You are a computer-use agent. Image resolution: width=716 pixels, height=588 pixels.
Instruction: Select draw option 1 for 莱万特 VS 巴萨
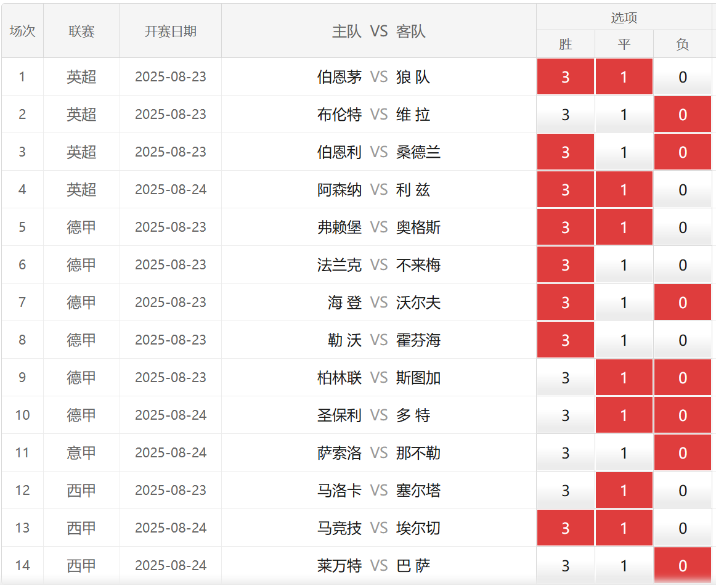(x=624, y=566)
